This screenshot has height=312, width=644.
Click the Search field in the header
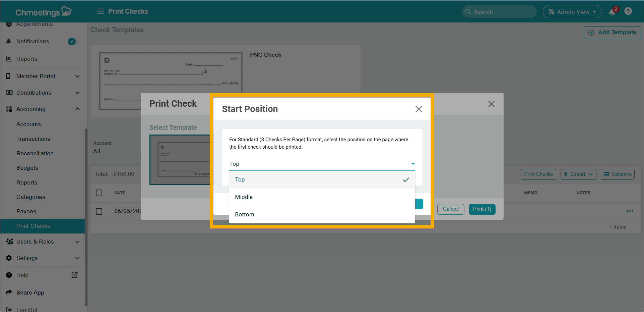click(x=499, y=12)
